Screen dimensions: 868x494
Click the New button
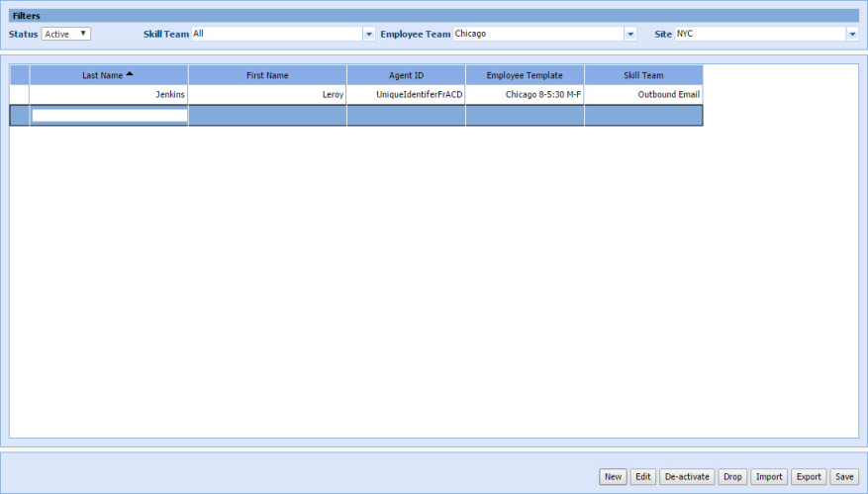click(613, 476)
